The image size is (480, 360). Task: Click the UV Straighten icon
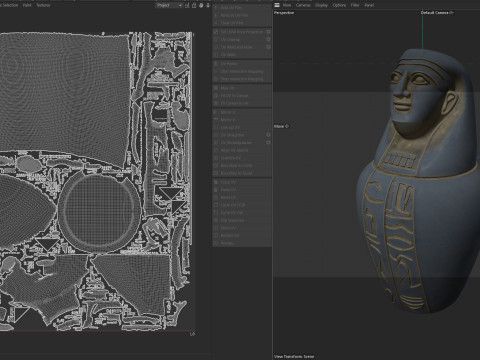pyautogui.click(x=216, y=135)
